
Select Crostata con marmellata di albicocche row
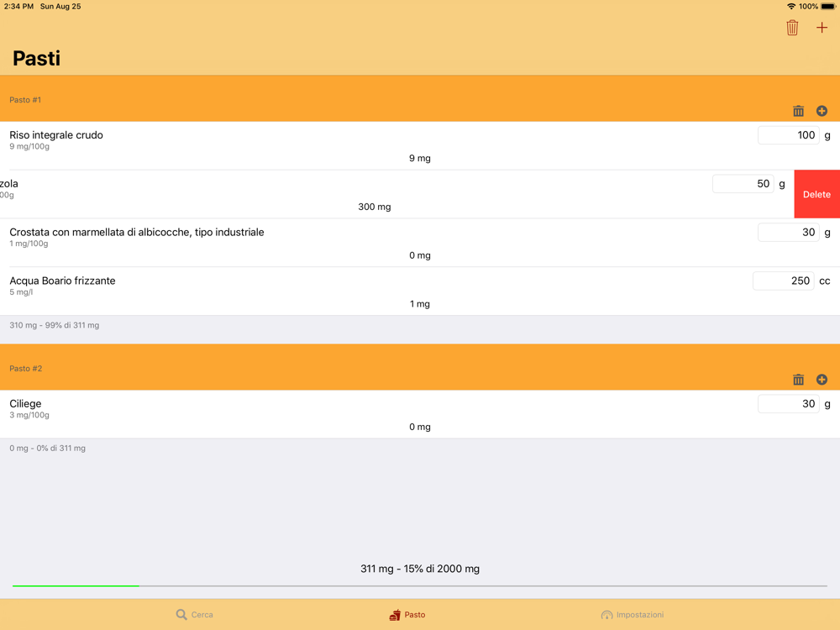point(420,243)
